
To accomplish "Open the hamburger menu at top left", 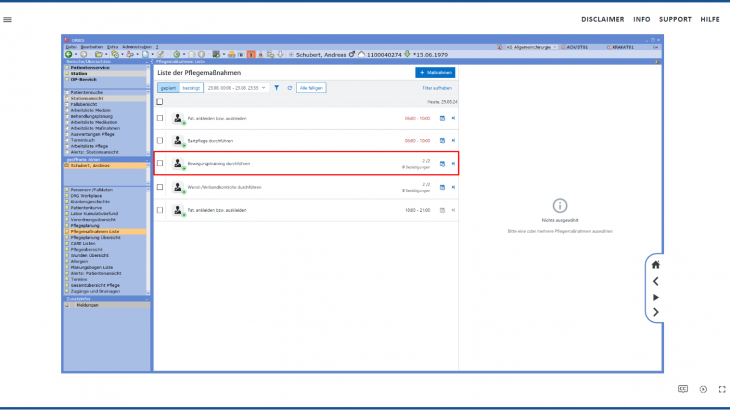I will coord(8,19).
